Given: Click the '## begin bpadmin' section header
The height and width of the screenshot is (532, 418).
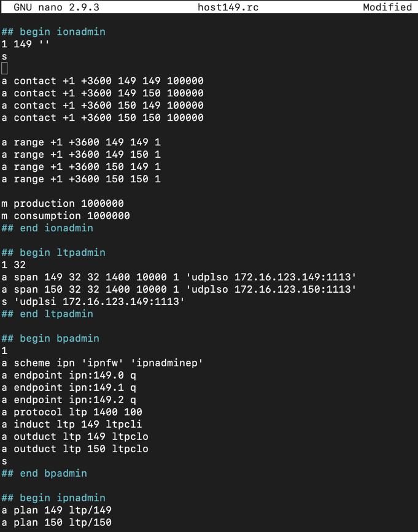Looking at the screenshot, I should tap(50, 339).
